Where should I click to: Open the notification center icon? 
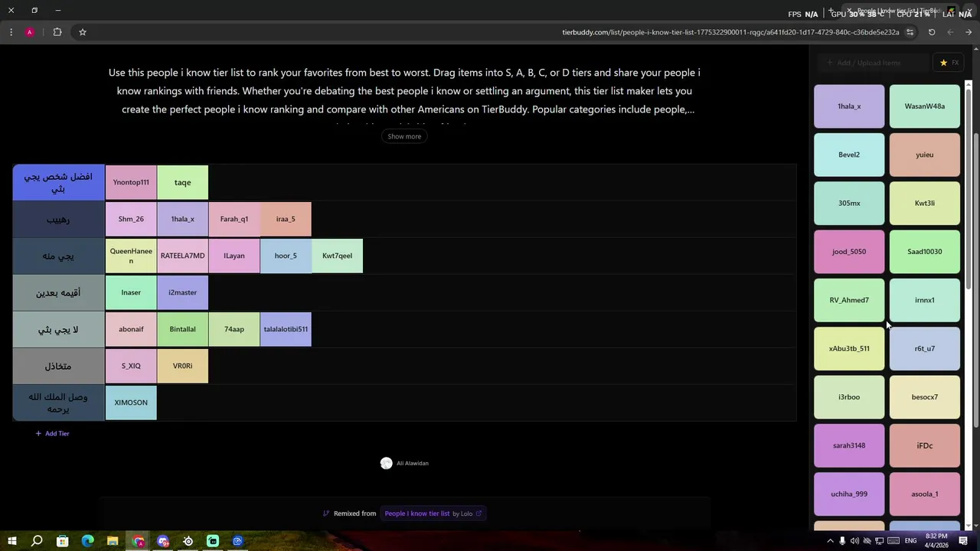click(964, 541)
